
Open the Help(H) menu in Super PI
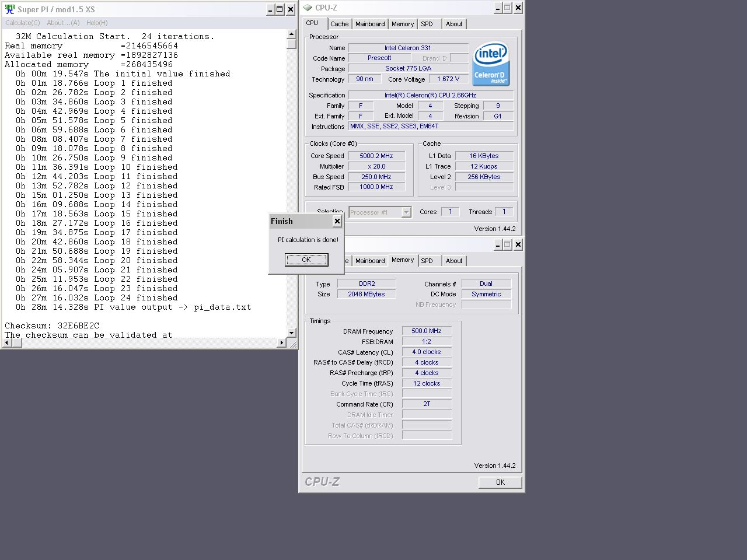click(97, 23)
